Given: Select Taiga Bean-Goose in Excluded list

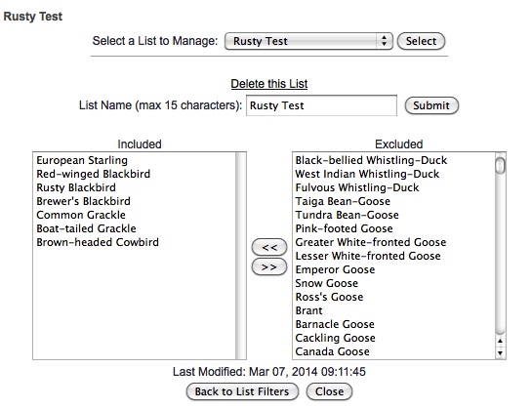Looking at the screenshot, I should [394, 201].
